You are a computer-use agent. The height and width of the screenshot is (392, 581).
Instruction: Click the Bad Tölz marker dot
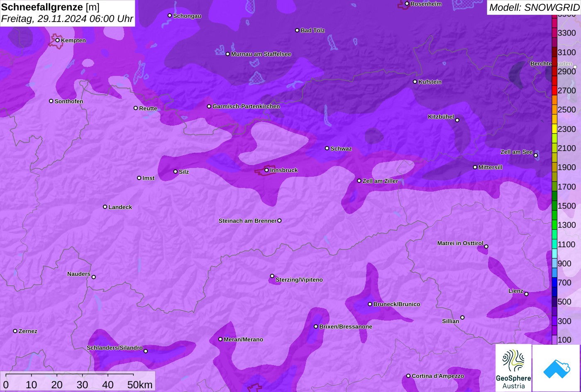coord(297,30)
